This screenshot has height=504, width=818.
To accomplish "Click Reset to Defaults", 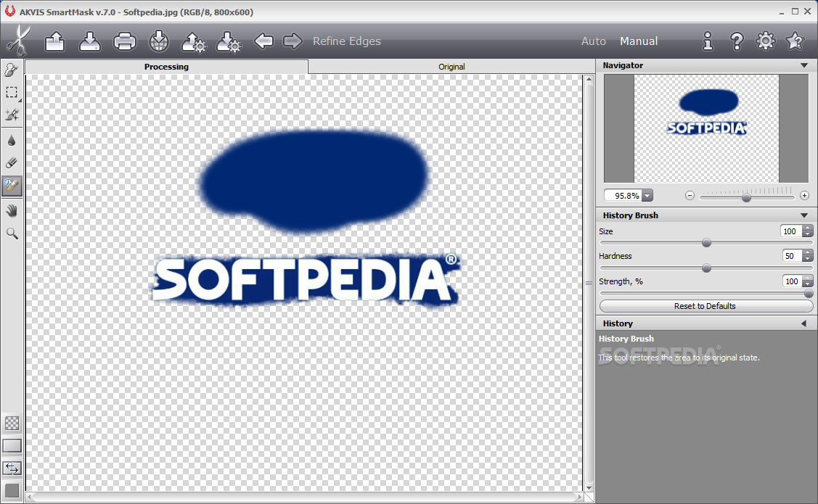I will [705, 306].
